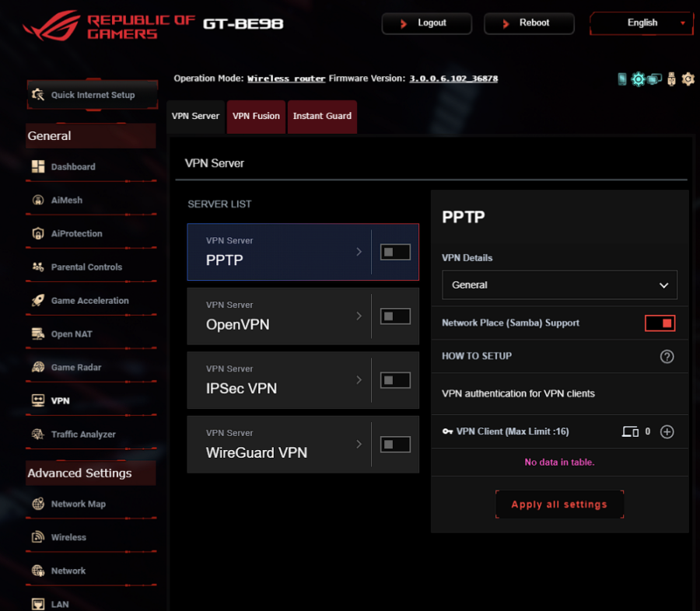
Task: Enable the WireGuard VPN server toggle
Action: coord(395,445)
